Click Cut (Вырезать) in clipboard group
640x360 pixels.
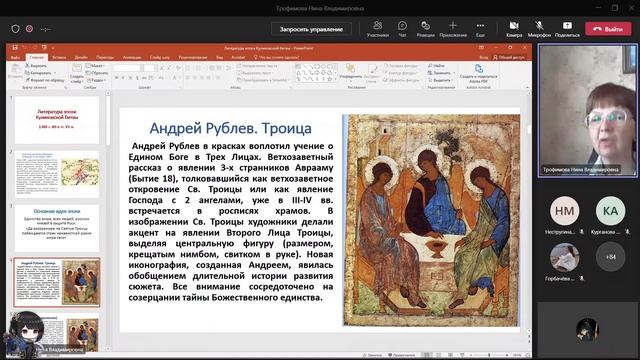(36, 66)
